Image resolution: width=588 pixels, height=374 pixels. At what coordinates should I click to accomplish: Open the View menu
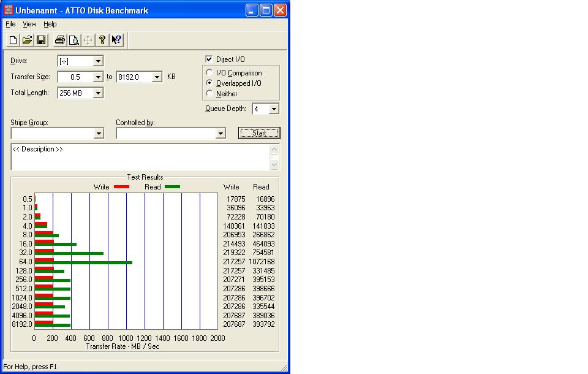point(29,24)
